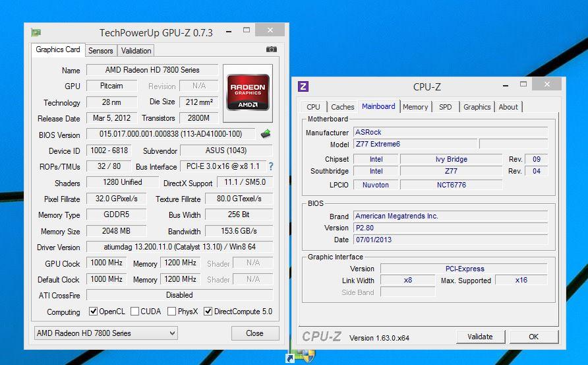Toggle the DirectCompute 5.0 checkbox

(208, 312)
